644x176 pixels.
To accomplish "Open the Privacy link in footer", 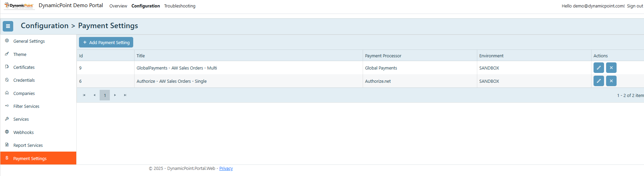I will point(226,169).
